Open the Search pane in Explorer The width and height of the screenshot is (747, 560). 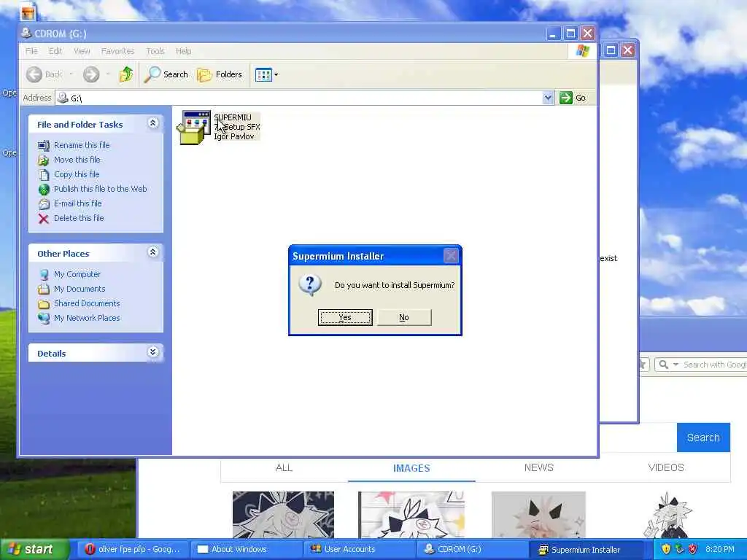tap(166, 74)
